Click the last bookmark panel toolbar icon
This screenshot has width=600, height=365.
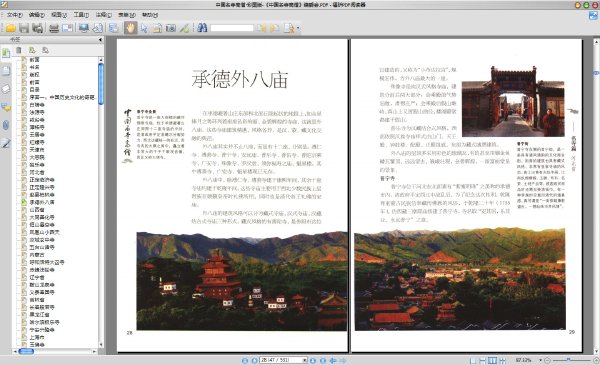pos(45,50)
